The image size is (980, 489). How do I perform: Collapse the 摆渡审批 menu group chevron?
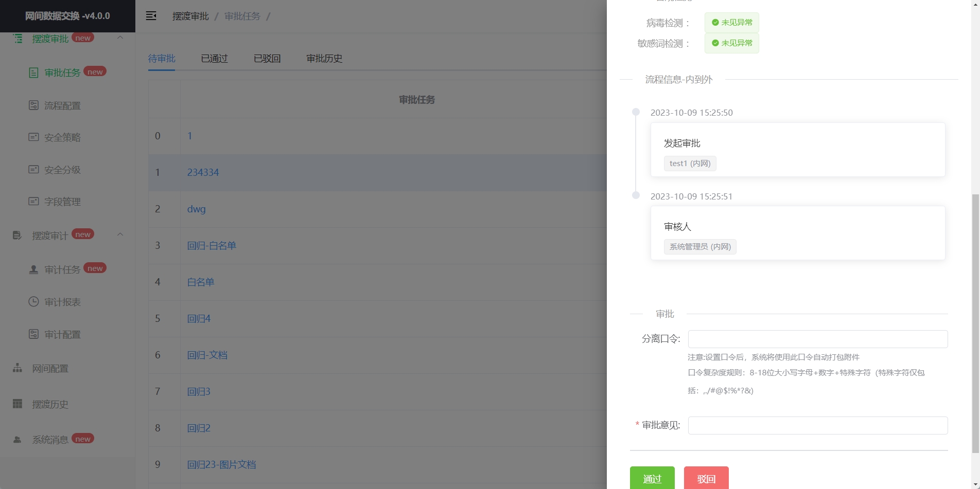point(120,38)
